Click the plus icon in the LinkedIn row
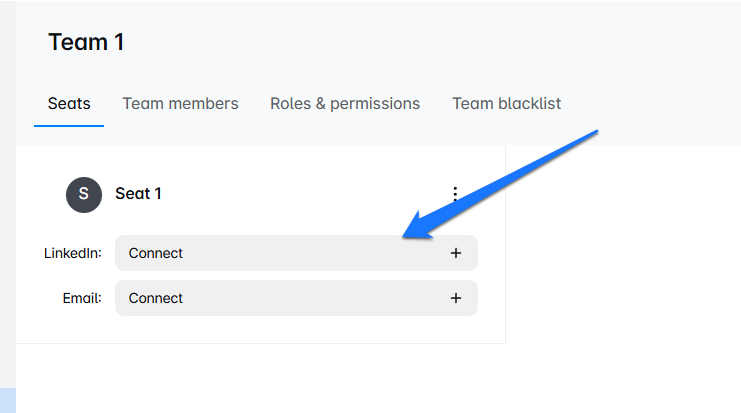741x413 pixels. (456, 253)
